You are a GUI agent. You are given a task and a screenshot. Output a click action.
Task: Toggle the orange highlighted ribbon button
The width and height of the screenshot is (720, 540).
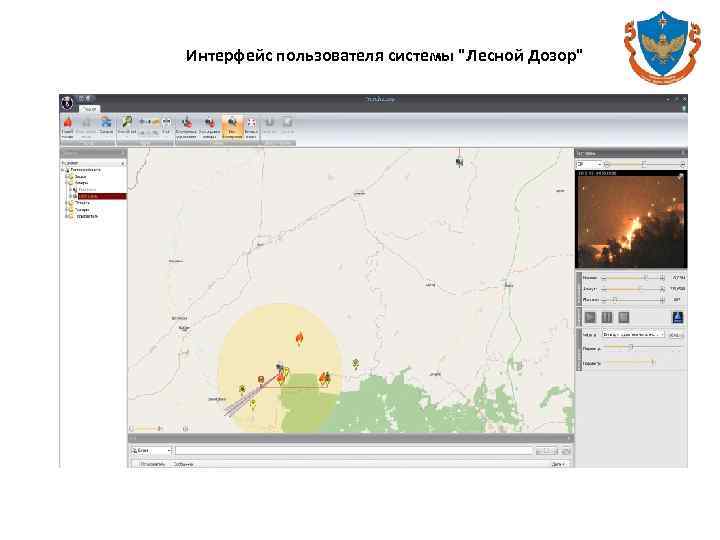(232, 127)
